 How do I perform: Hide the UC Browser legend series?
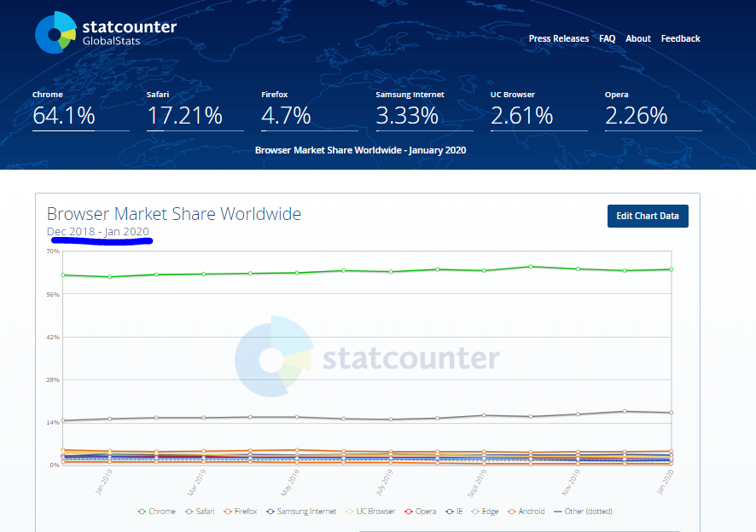coord(370,512)
